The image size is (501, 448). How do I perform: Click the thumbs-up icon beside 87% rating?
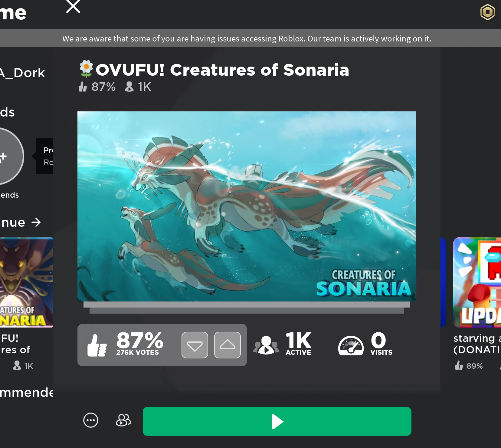[x=97, y=345]
